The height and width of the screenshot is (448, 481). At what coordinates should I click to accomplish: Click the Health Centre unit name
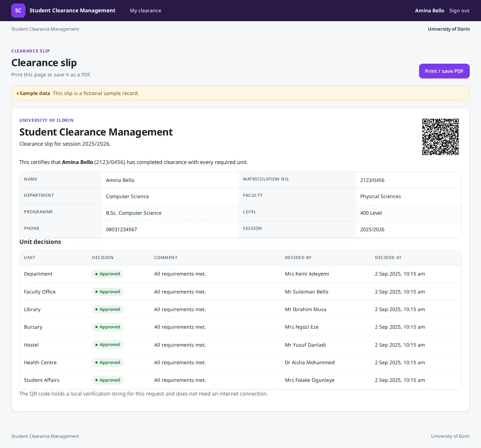[40, 362]
